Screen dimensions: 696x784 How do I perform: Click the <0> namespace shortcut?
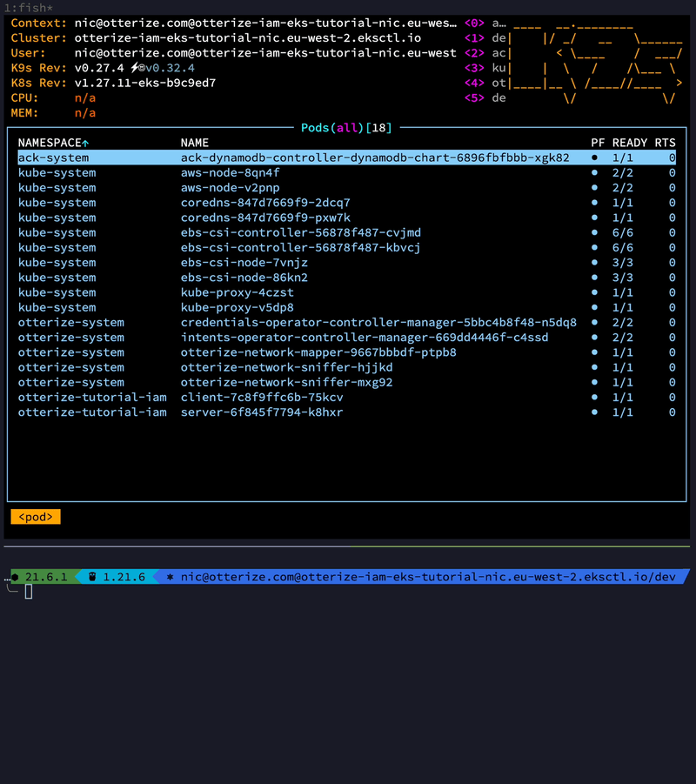474,23
